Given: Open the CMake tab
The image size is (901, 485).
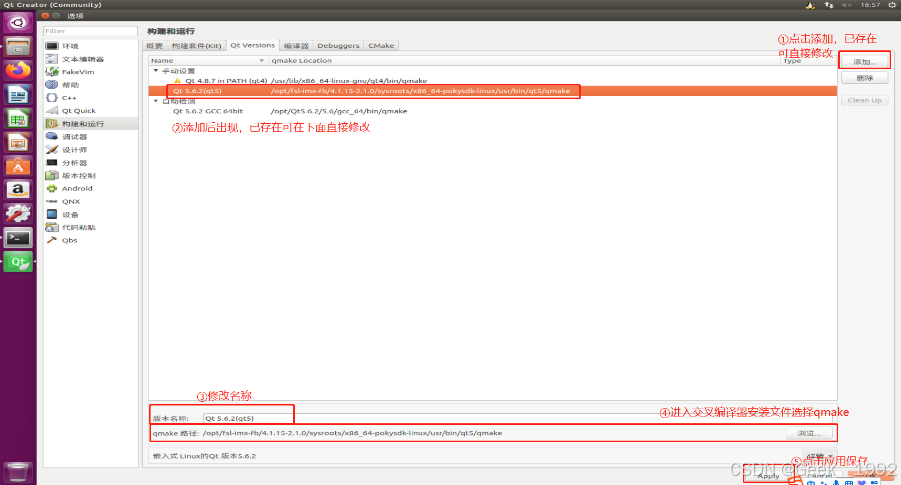Looking at the screenshot, I should [x=381, y=45].
